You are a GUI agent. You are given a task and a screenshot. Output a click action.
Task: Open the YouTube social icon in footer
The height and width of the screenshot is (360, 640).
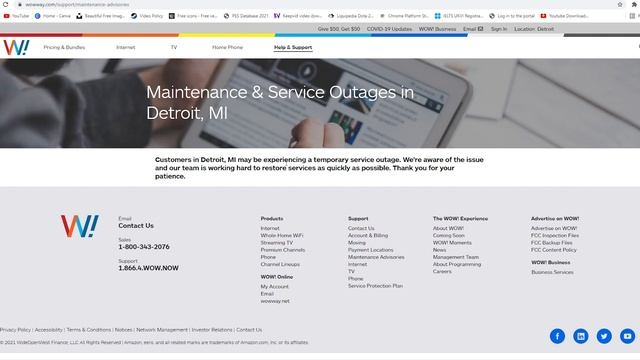coord(627,336)
